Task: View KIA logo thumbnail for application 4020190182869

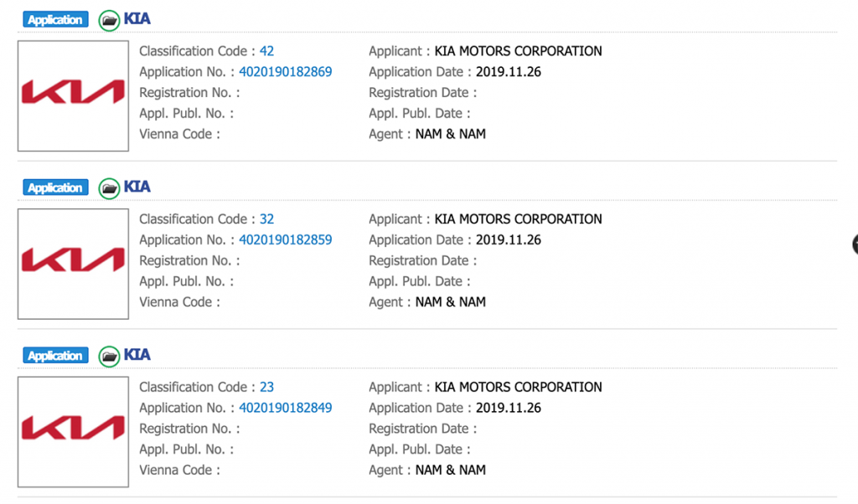Action: coord(73,95)
